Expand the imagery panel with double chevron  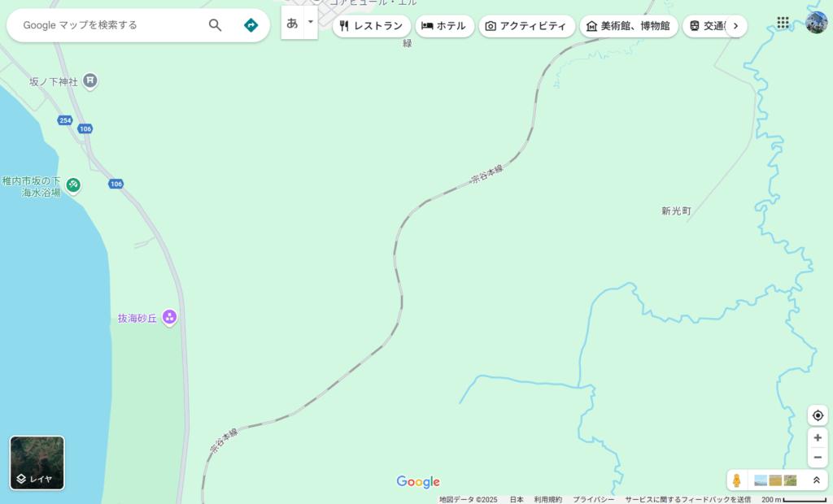(x=817, y=480)
